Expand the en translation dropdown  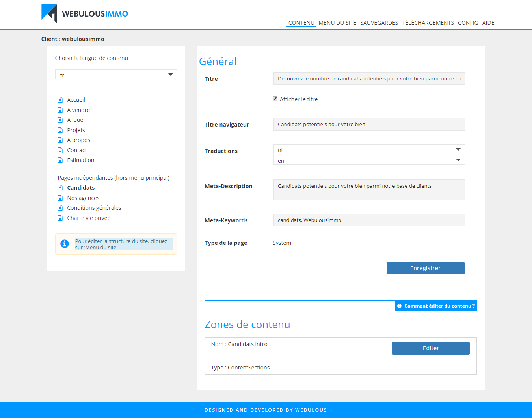coord(368,160)
